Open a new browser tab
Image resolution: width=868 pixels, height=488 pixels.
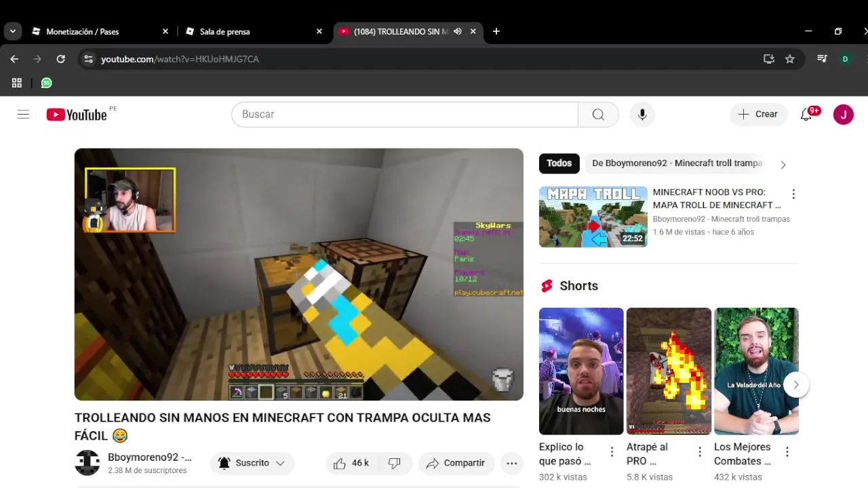click(x=496, y=31)
